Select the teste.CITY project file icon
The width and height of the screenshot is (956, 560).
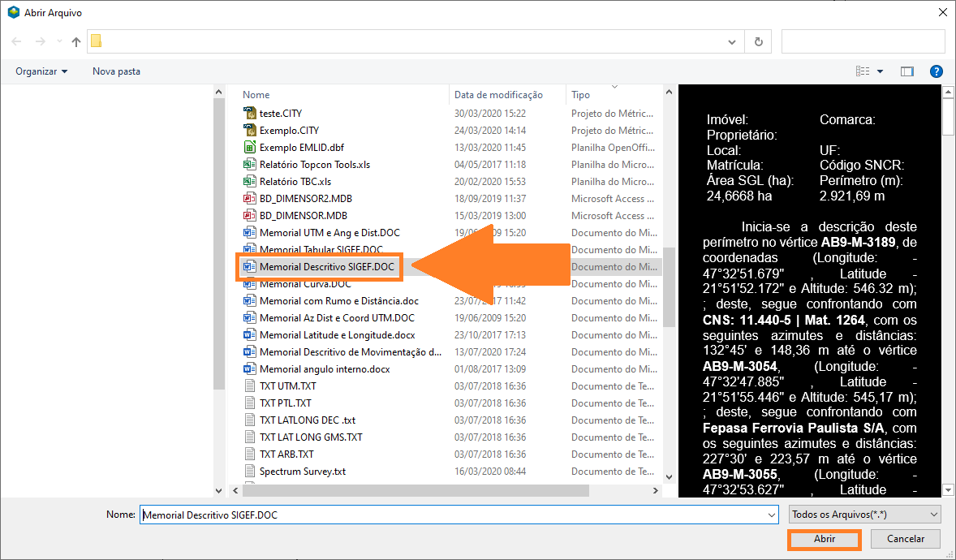(250, 114)
